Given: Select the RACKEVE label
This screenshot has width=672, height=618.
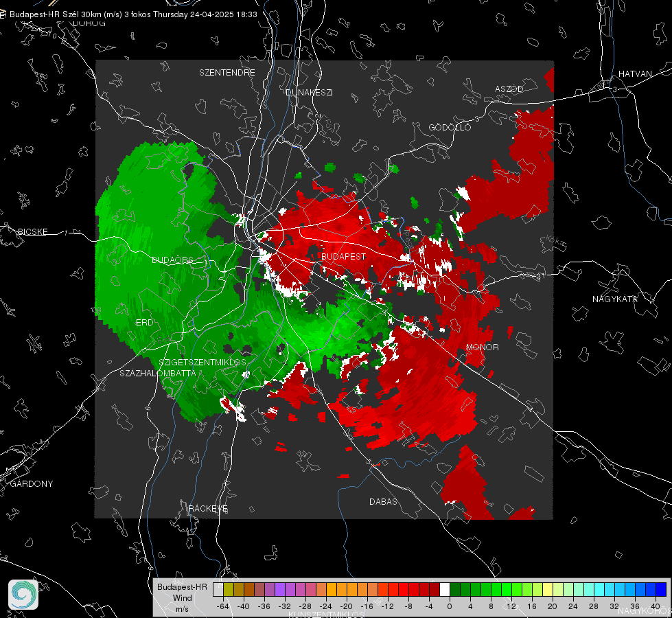Looking at the screenshot, I should [208, 508].
